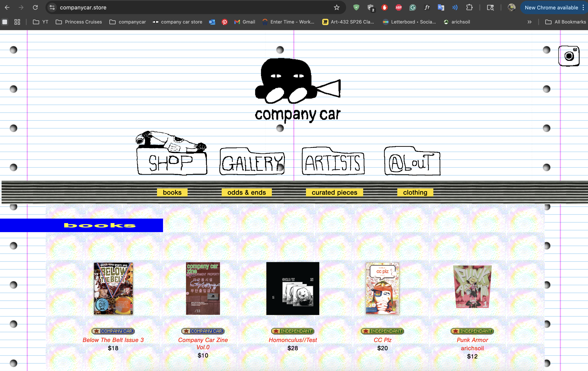The image size is (588, 371).
Task: Bookmark page with the star icon
Action: tap(337, 8)
